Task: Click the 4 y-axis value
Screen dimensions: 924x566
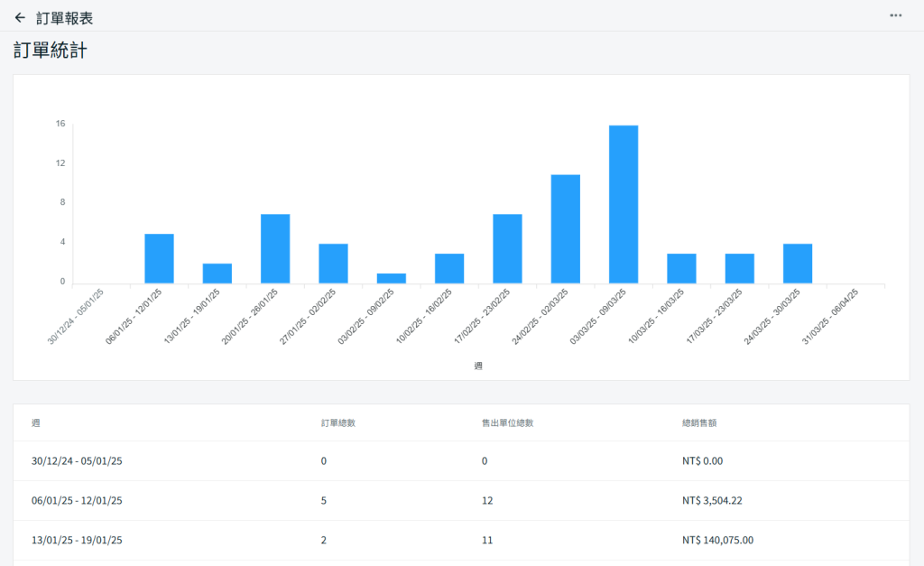Action: (x=62, y=242)
